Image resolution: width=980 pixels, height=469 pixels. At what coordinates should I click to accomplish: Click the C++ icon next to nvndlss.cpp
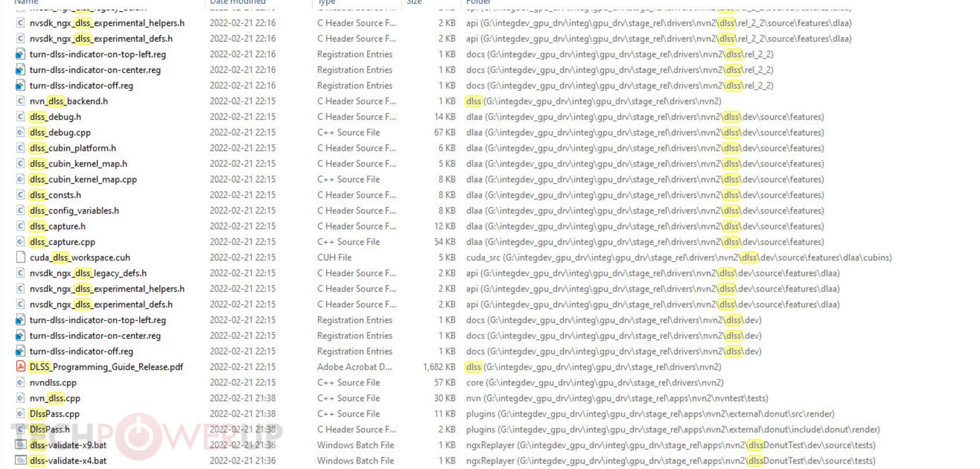coord(20,382)
